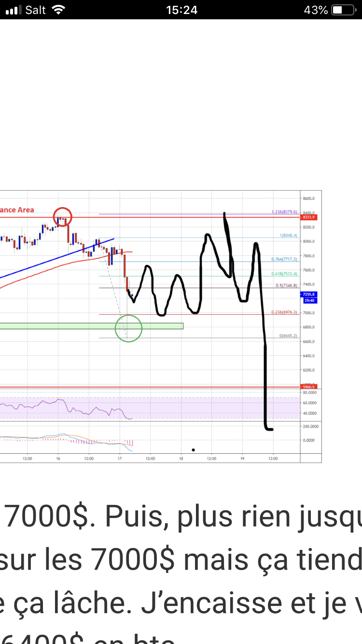Click the small black dot below chart
Viewport: 362px width, 644px height.
193,449
